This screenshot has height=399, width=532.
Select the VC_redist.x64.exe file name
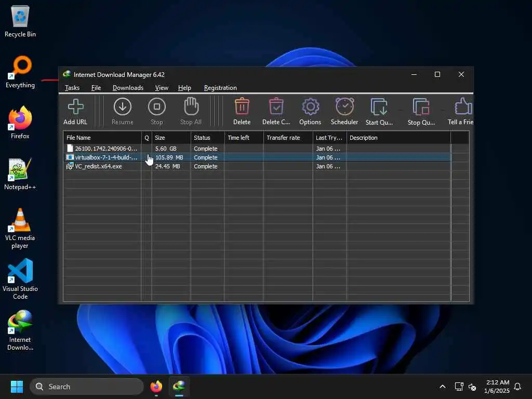point(98,166)
